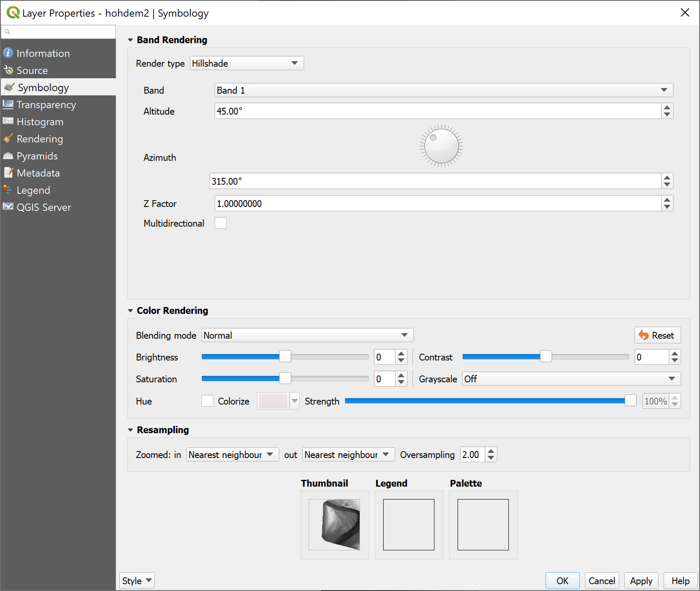
Task: Open the Render type dropdown
Action: click(246, 63)
